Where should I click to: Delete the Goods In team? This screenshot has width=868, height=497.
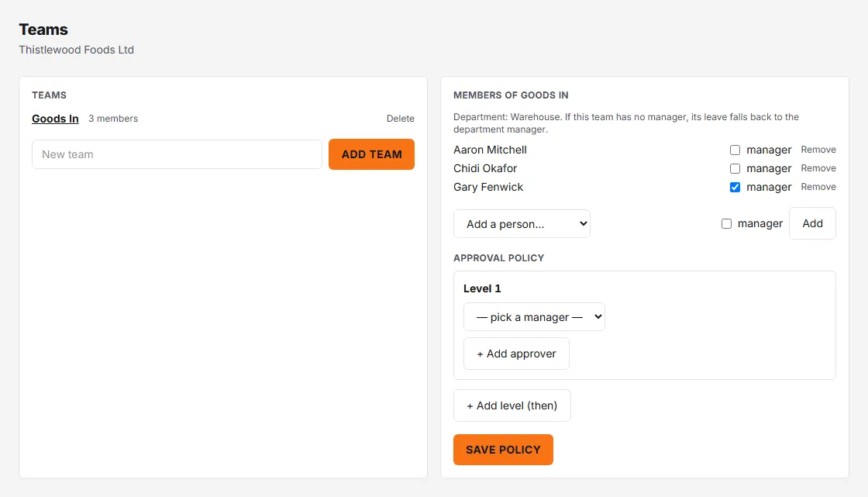point(400,119)
